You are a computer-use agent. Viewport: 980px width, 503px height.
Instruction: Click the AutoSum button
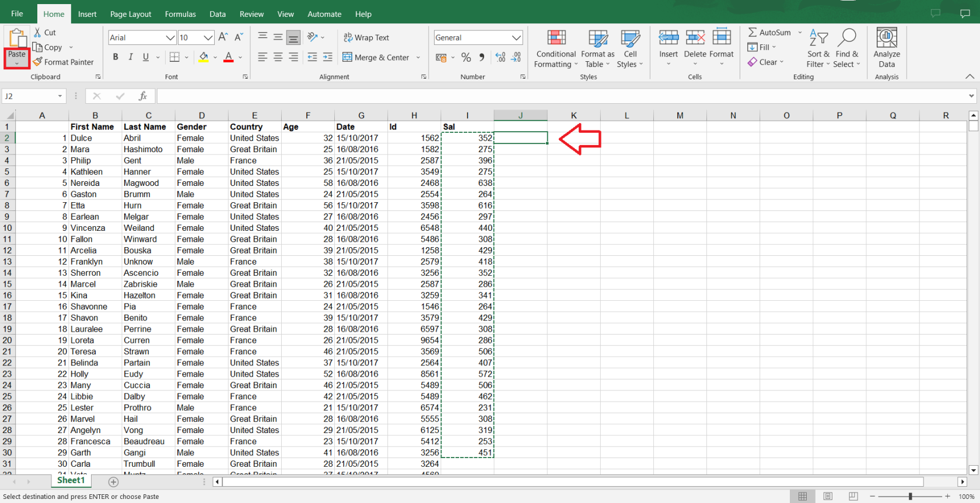pos(769,33)
